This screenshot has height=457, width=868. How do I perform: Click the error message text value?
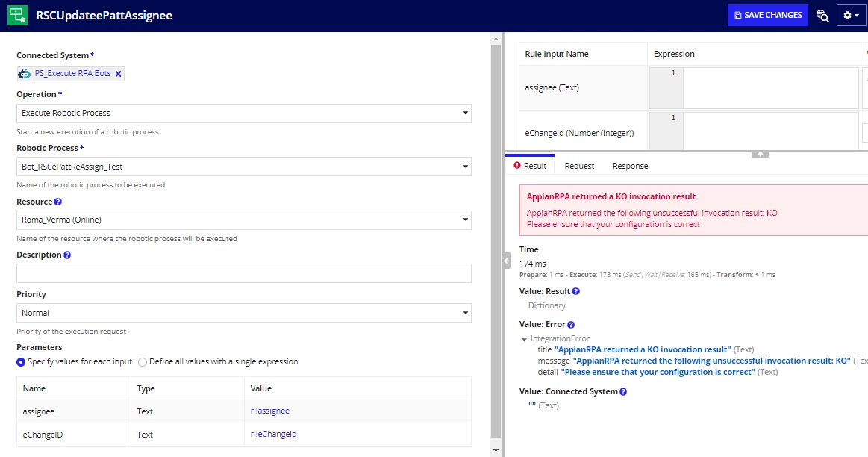pos(712,361)
